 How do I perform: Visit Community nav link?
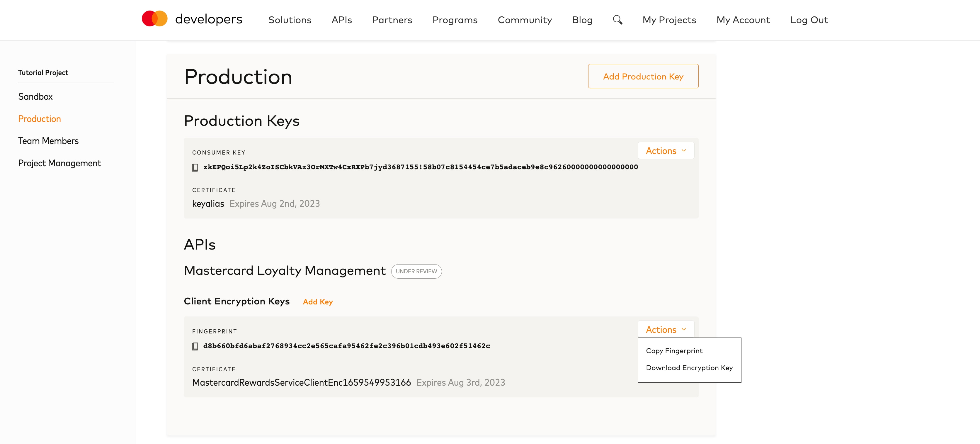[525, 20]
